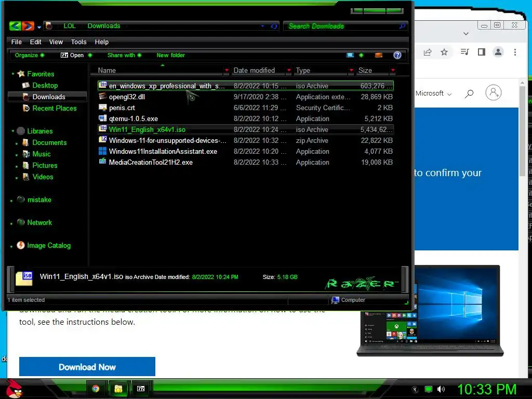Screen dimensions: 532x399
Task: Open the Edit menu
Action: (35, 42)
